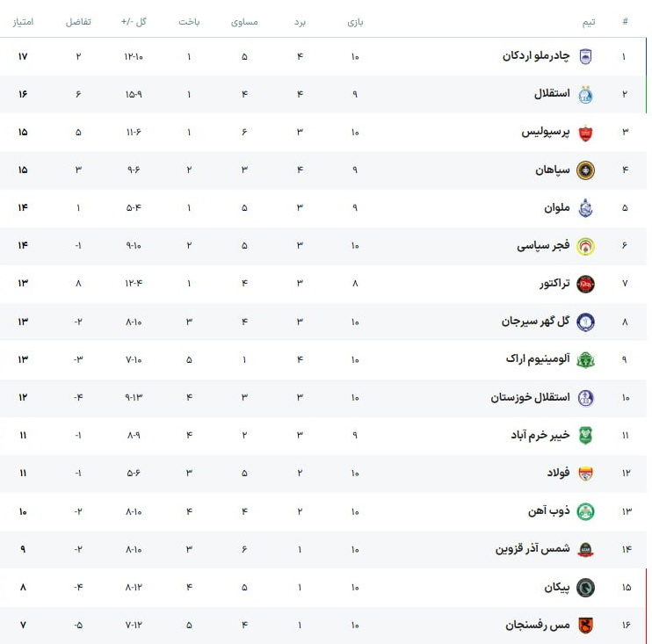Viewport: 652px width, 644px height.
Task: Click the Chadormalu Ardakan club logo
Action: point(585,57)
